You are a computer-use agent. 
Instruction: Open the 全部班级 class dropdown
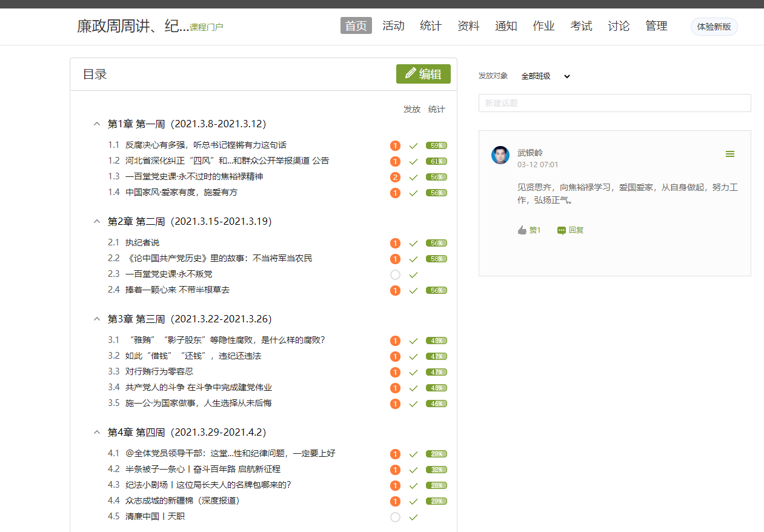[545, 76]
